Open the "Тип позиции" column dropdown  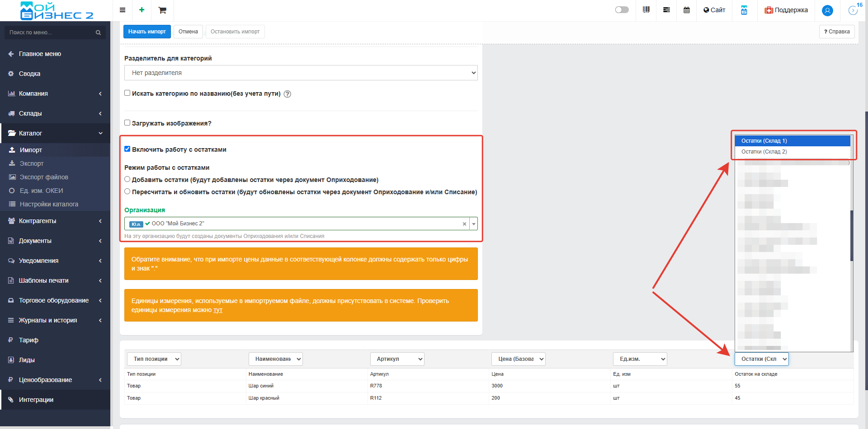[x=154, y=359]
